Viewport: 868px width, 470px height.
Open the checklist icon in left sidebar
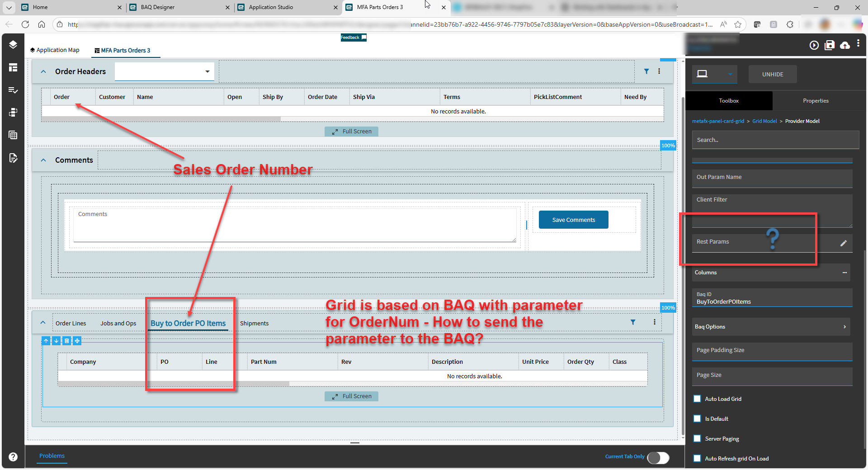click(13, 90)
